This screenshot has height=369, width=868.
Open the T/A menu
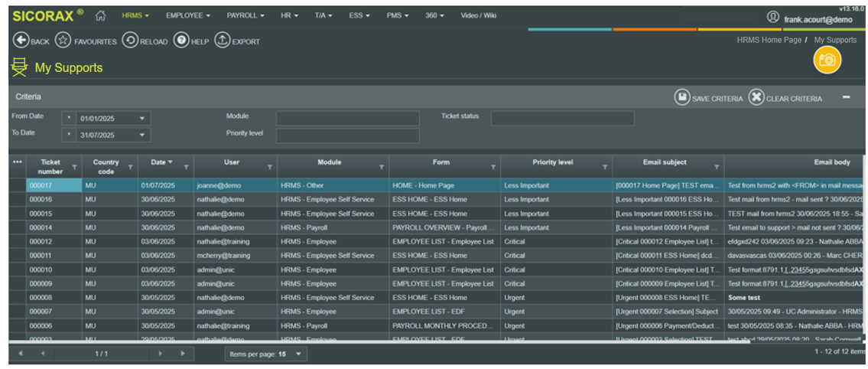323,15
